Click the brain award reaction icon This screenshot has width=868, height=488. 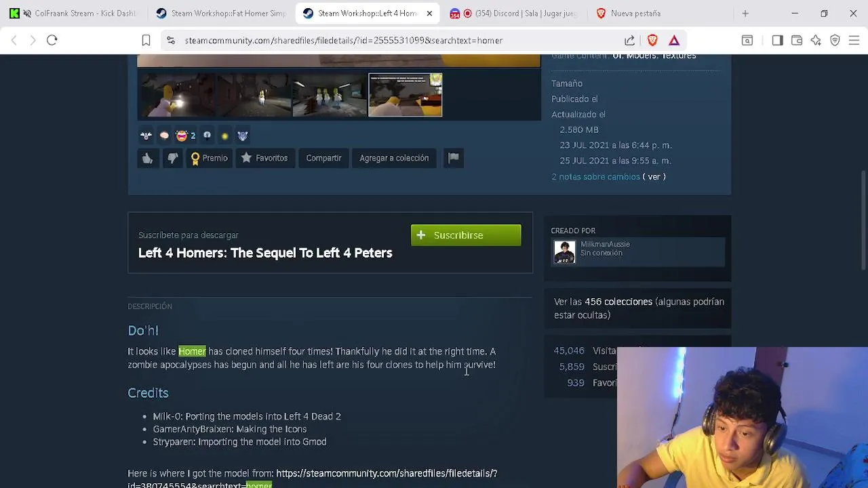click(164, 136)
